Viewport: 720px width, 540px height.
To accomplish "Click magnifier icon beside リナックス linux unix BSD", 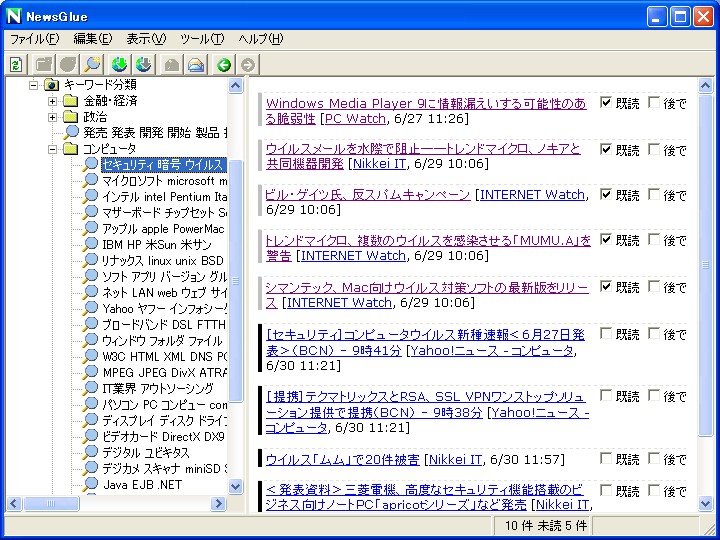I will coord(90,260).
